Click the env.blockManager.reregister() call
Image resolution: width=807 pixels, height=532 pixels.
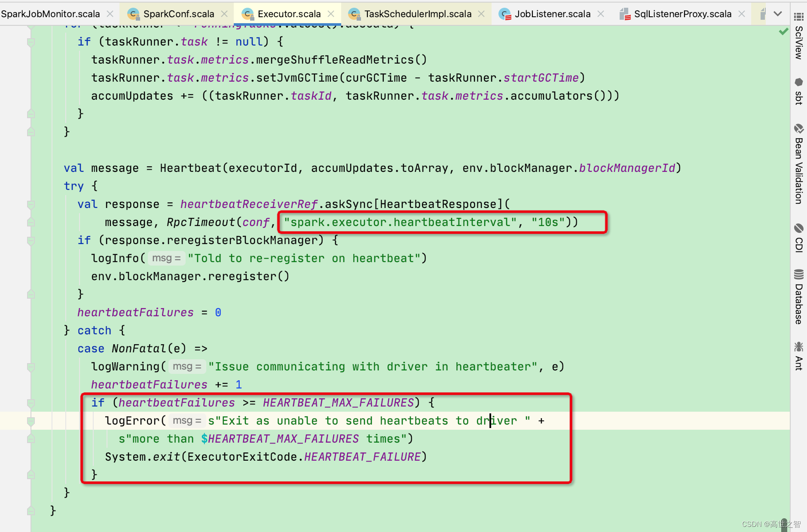190,276
